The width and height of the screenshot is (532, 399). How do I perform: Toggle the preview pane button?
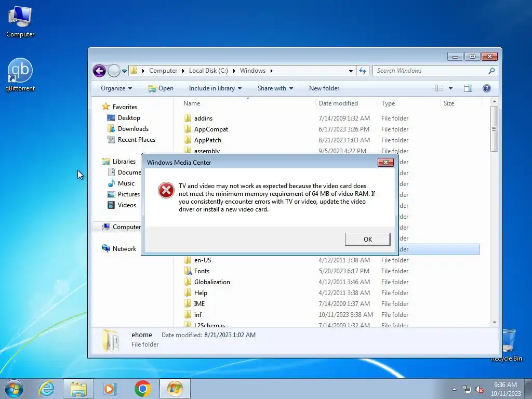pyautogui.click(x=468, y=88)
